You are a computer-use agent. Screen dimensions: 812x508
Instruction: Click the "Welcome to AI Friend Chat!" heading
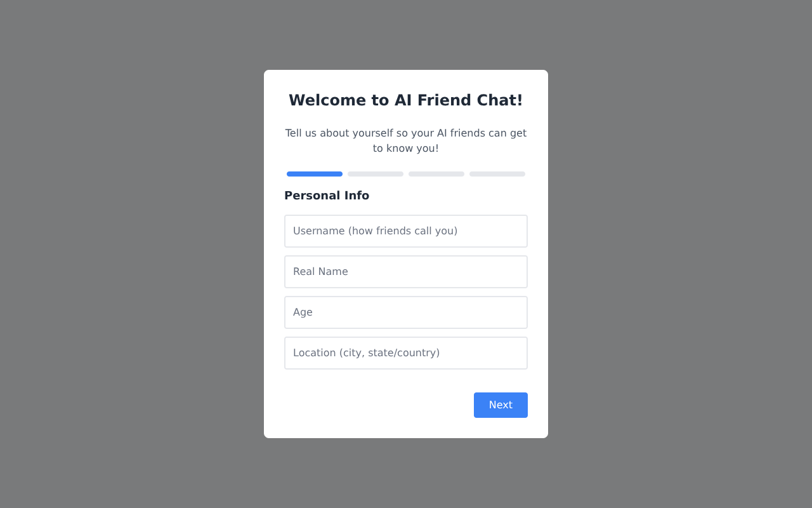406,100
